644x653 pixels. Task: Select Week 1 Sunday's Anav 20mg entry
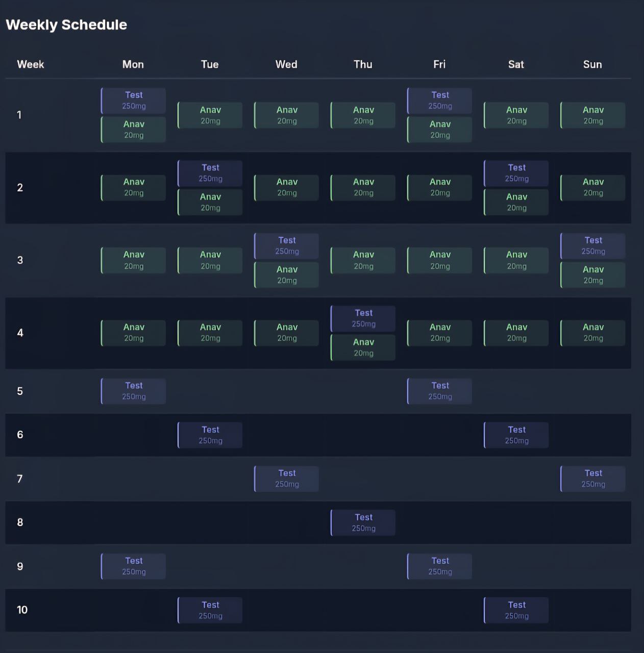pos(593,115)
